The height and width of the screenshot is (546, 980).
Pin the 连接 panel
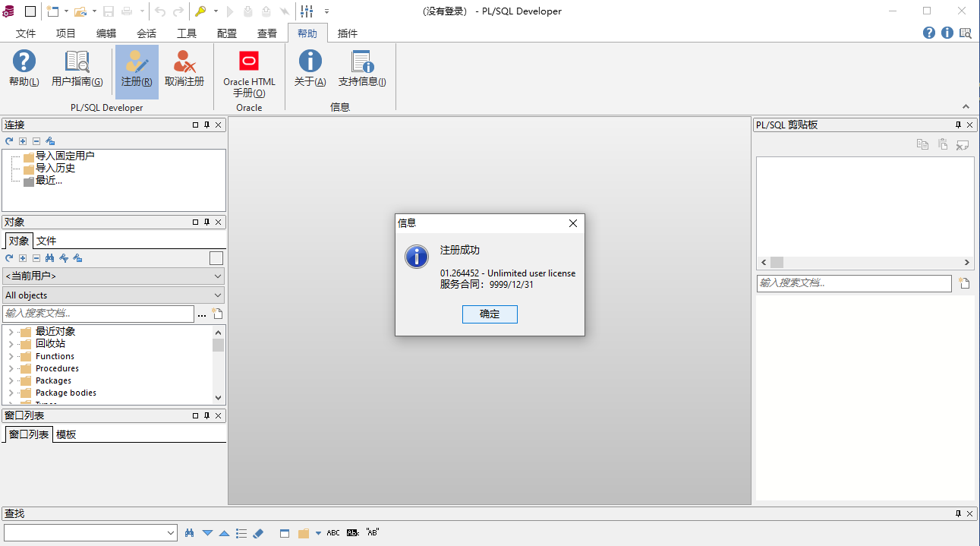(206, 125)
